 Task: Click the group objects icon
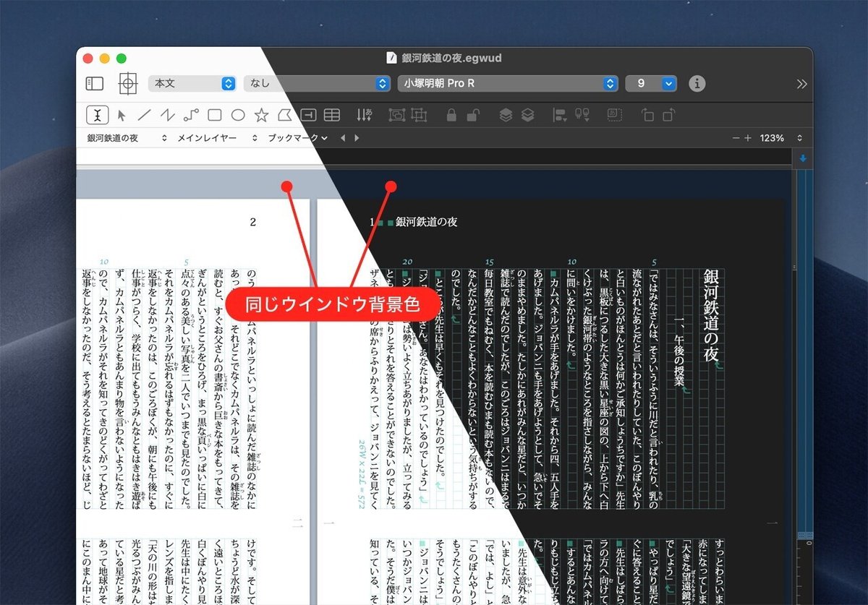pyautogui.click(x=396, y=115)
